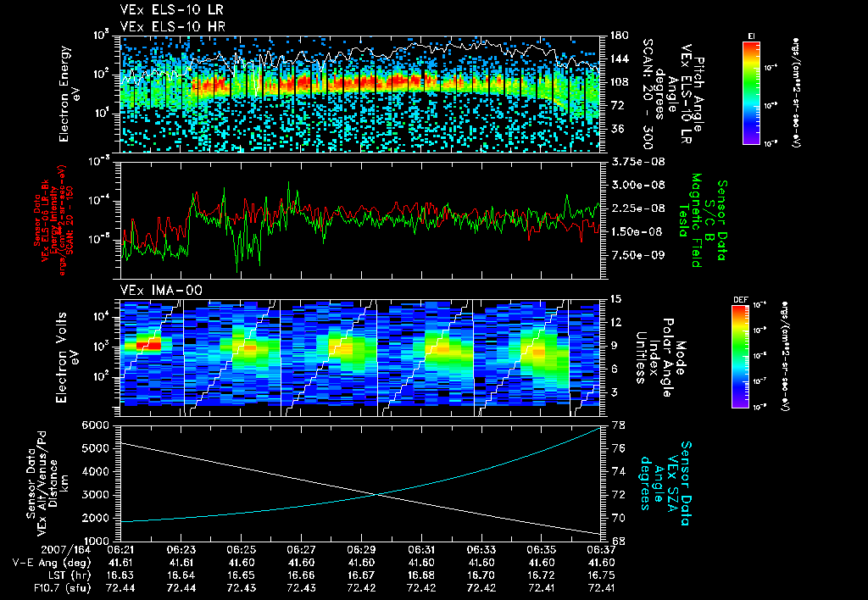
Task: Click the 74 degrees SZA tick
Action: [x=619, y=471]
